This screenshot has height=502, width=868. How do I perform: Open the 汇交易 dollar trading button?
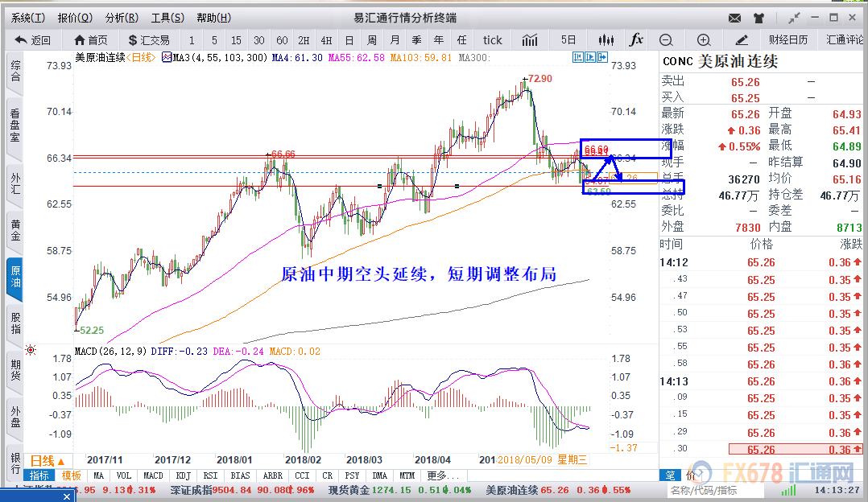pos(149,40)
